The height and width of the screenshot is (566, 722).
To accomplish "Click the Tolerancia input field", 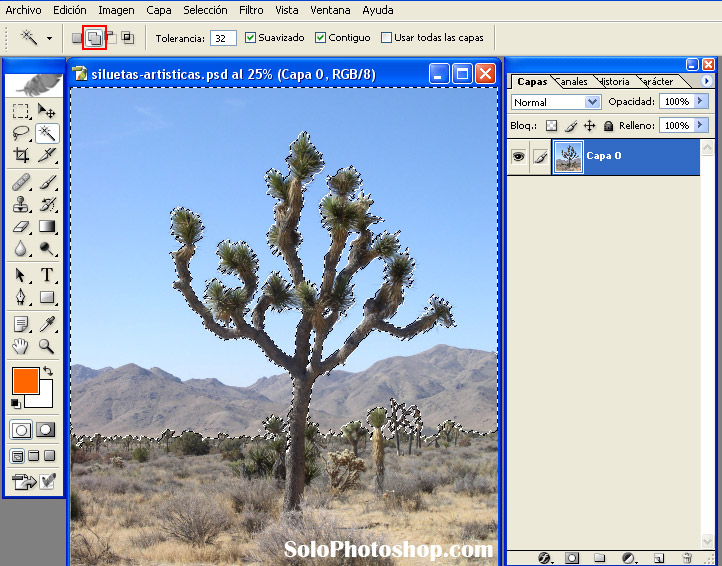I will click(x=223, y=38).
